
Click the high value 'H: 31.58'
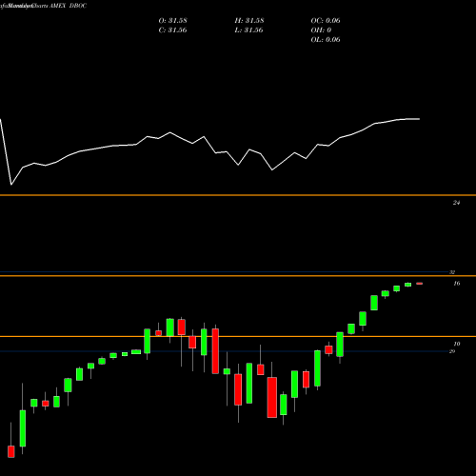tap(249, 21)
